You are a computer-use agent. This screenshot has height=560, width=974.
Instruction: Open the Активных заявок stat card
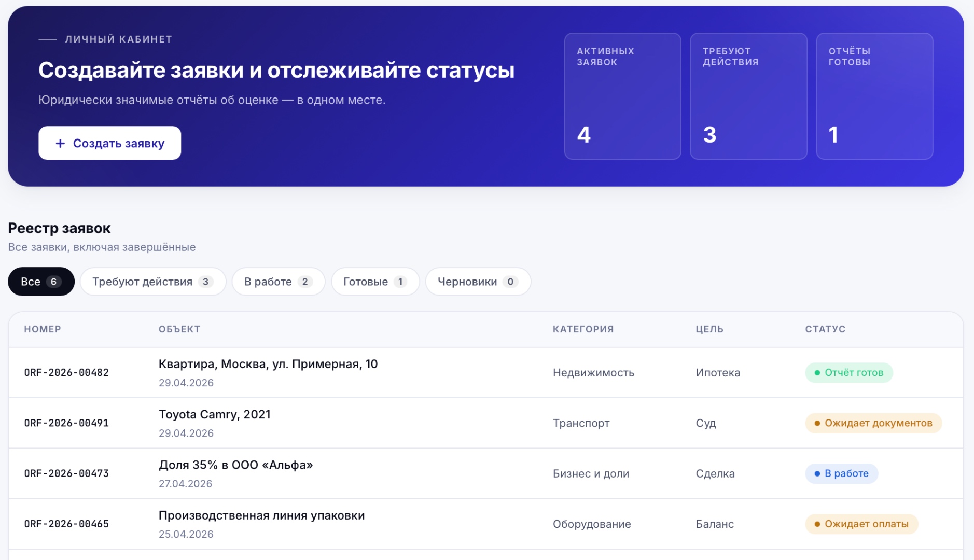(622, 96)
